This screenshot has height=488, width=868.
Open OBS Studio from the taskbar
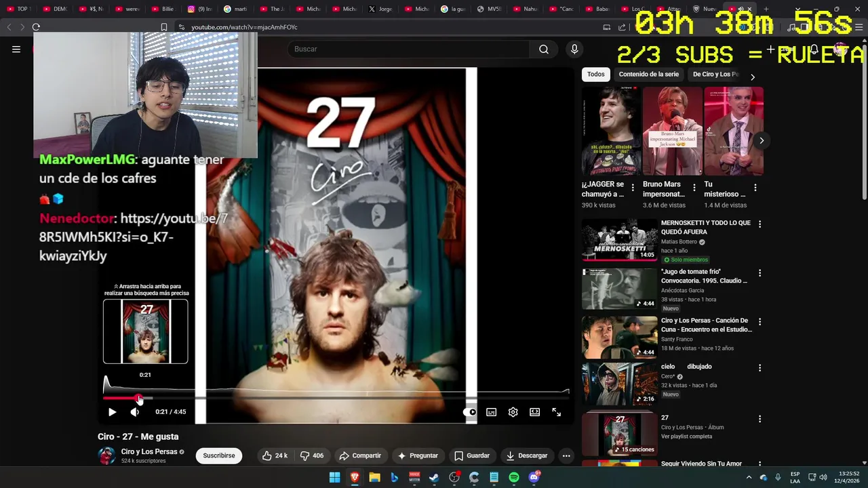click(454, 477)
